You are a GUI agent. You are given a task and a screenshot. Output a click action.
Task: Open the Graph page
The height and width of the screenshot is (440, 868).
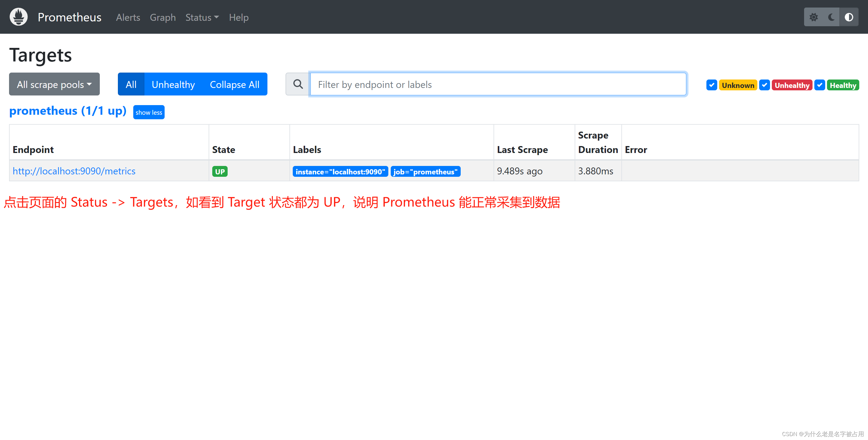tap(163, 17)
